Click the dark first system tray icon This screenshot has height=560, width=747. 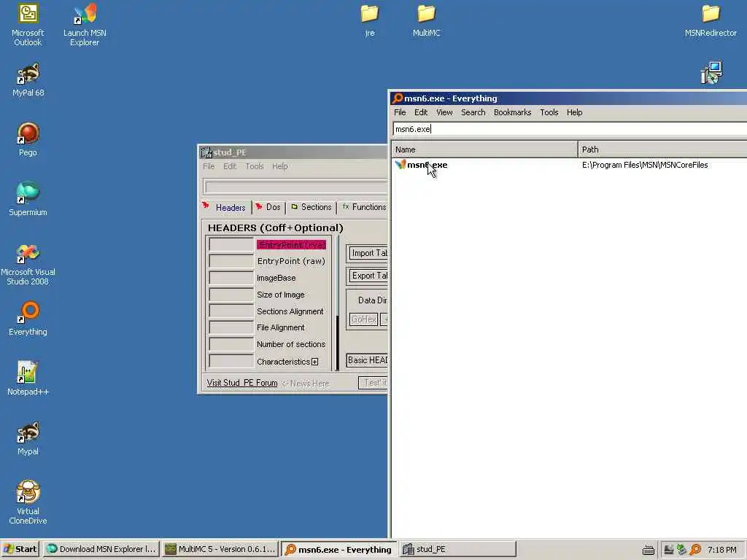(x=669, y=550)
